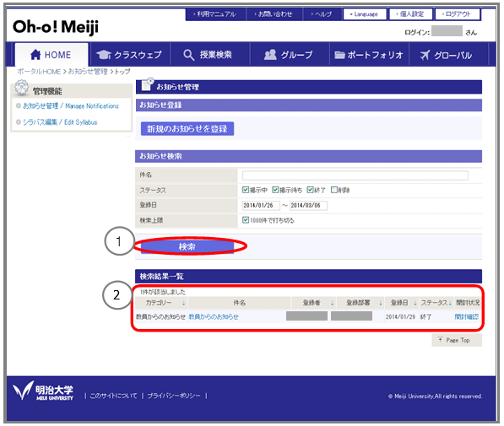
Task: Click the document icon beside お知らせ管理 header
Action: [147, 84]
